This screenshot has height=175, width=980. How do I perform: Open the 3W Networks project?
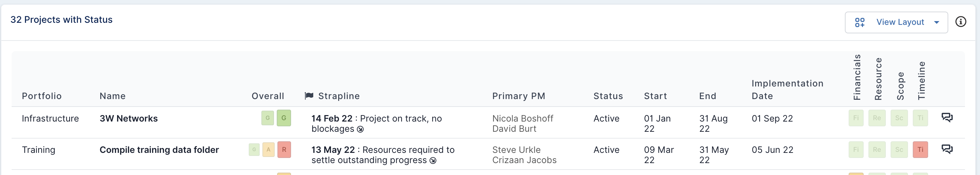pos(129,118)
